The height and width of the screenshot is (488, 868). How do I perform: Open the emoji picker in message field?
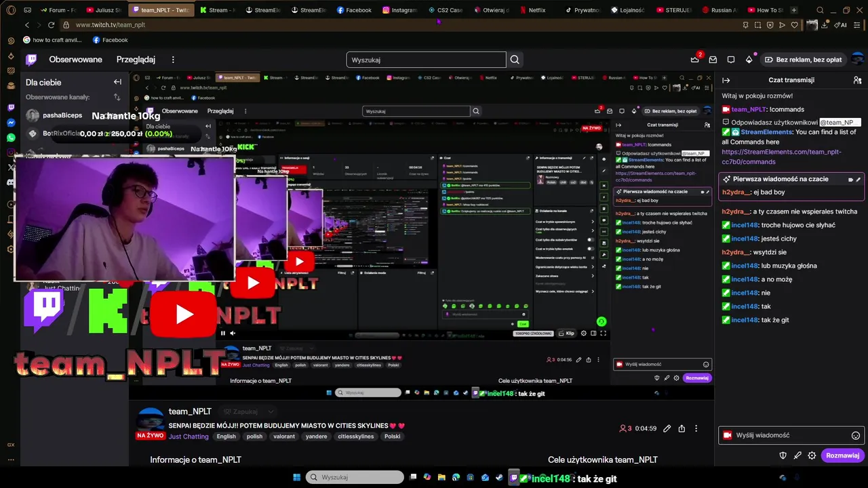click(855, 435)
